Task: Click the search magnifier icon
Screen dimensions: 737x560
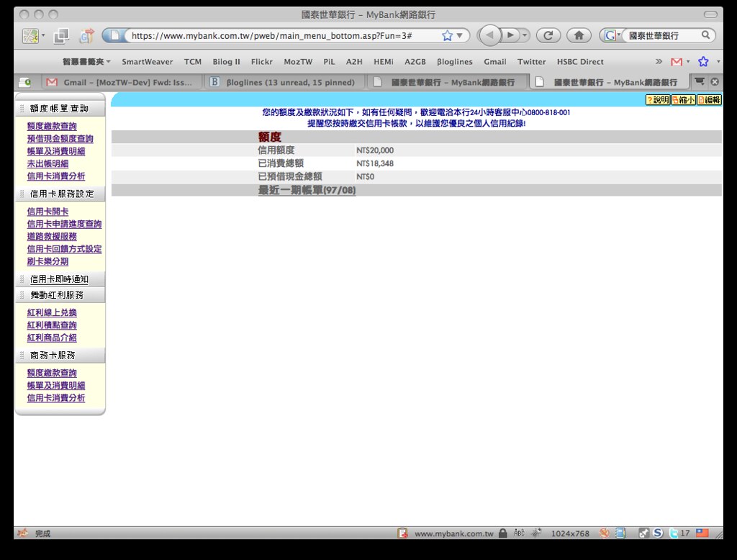Action: coord(705,35)
